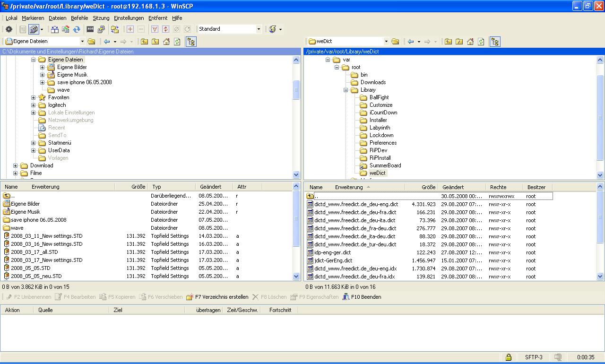Click the remote root directory icon

[459, 42]
